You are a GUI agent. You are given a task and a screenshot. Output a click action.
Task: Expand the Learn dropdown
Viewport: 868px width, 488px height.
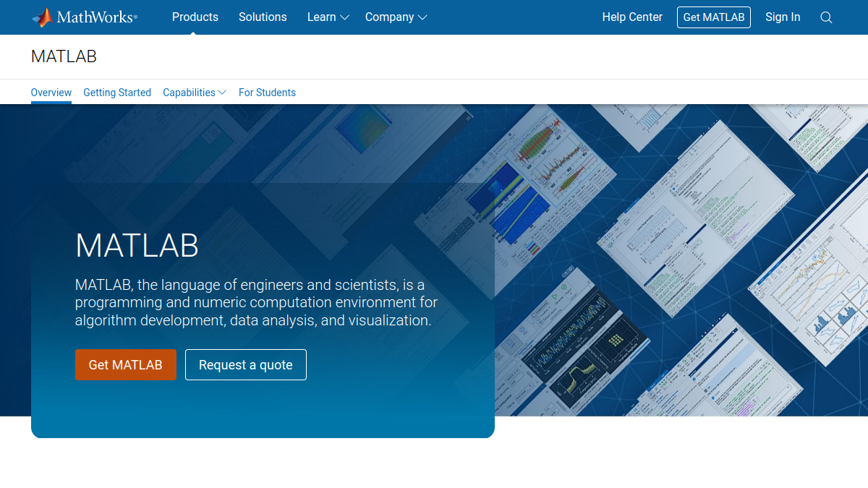(328, 17)
